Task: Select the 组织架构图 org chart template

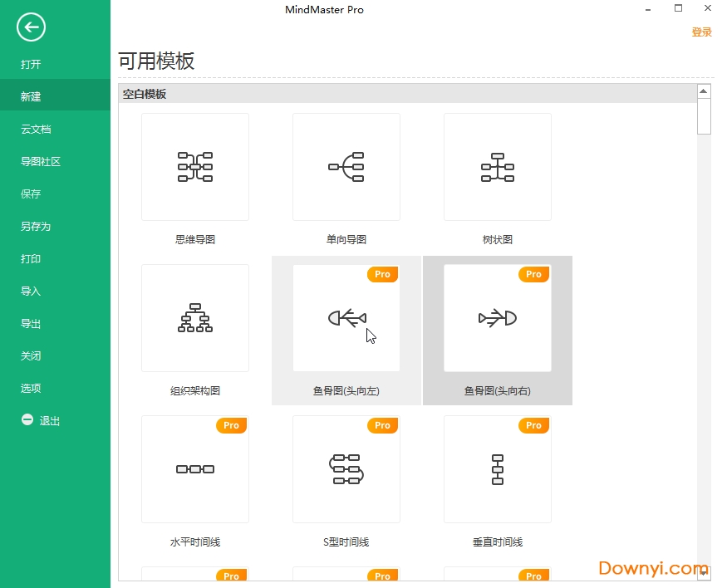Action: pos(195,318)
